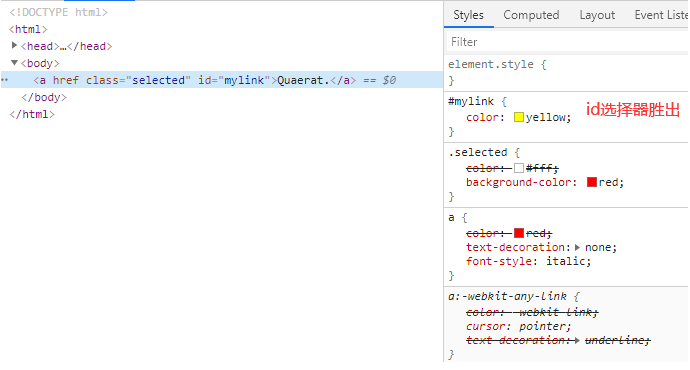
Task: Collapse the body element node
Action: 14,63
